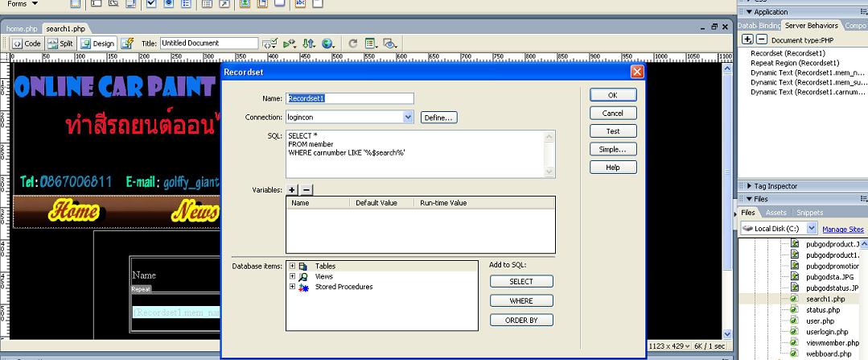Open the Validate Markup icon menu

[x=290, y=43]
